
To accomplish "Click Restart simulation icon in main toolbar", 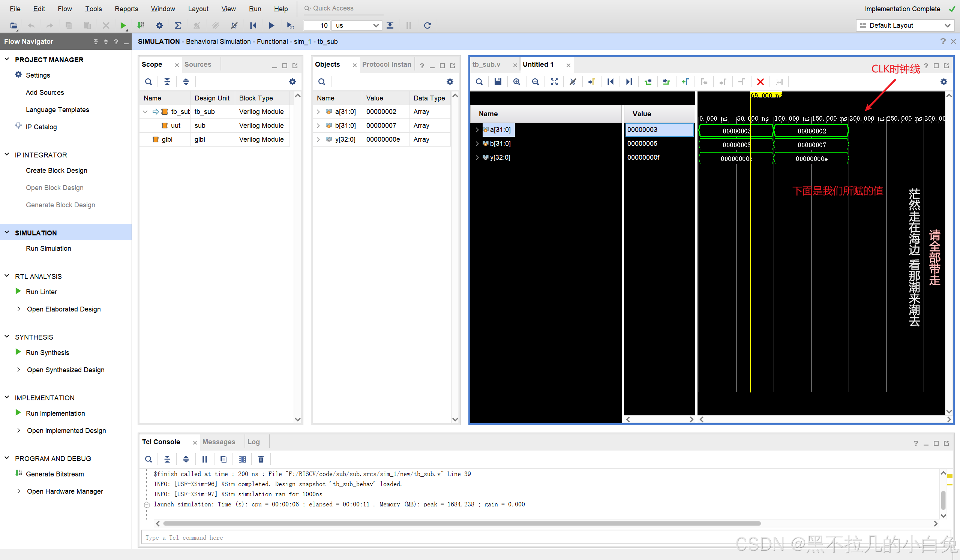I will 253,25.
